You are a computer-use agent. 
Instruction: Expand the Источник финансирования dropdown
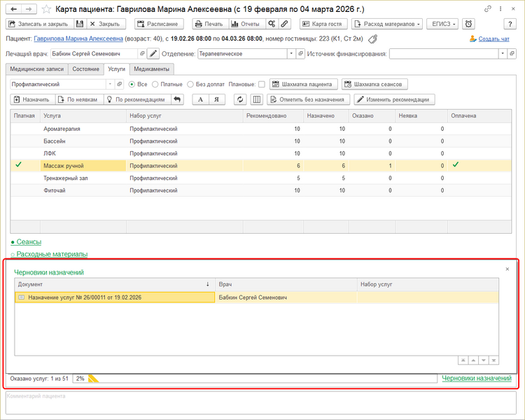tap(502, 53)
